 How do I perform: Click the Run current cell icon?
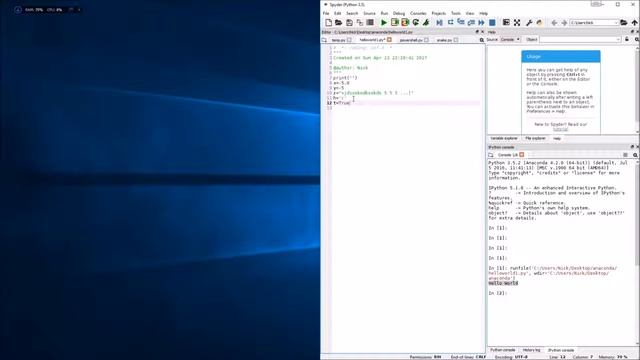tap(395, 23)
